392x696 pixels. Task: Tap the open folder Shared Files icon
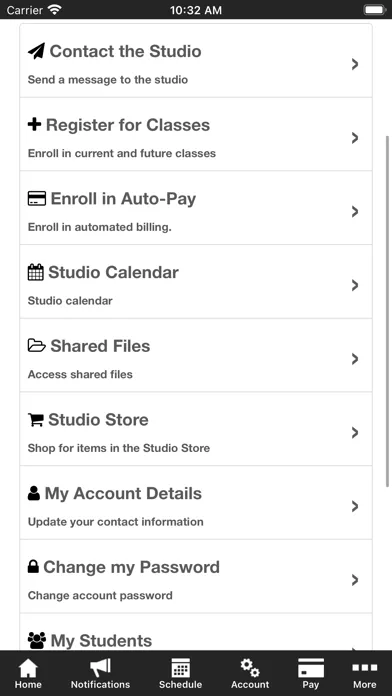pyautogui.click(x=37, y=346)
